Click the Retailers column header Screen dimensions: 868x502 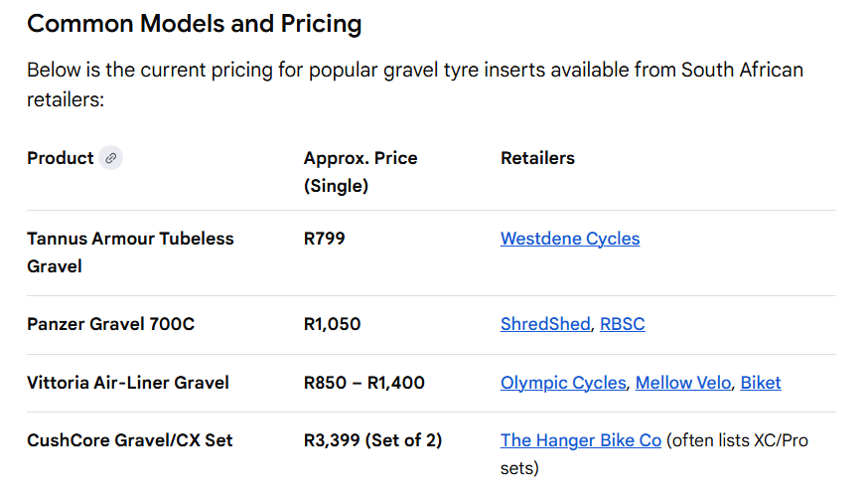point(537,158)
